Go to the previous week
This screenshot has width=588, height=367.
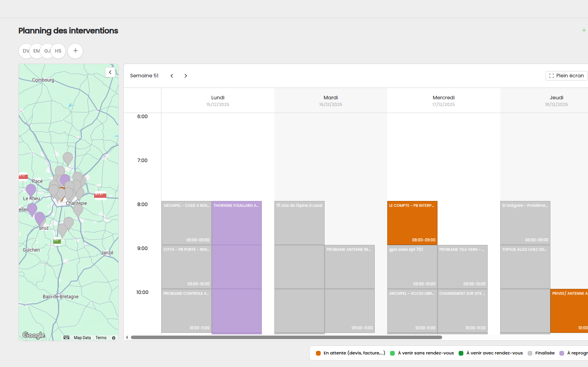[x=172, y=76]
